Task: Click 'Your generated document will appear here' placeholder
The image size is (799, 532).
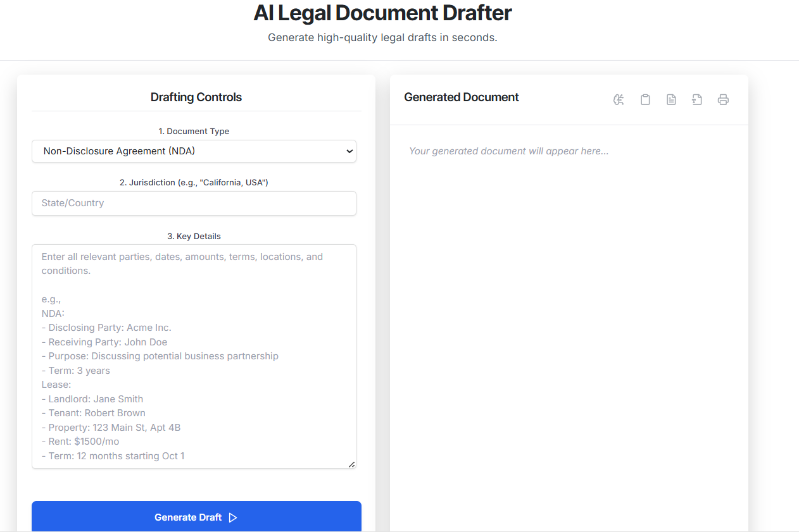Action: [509, 151]
